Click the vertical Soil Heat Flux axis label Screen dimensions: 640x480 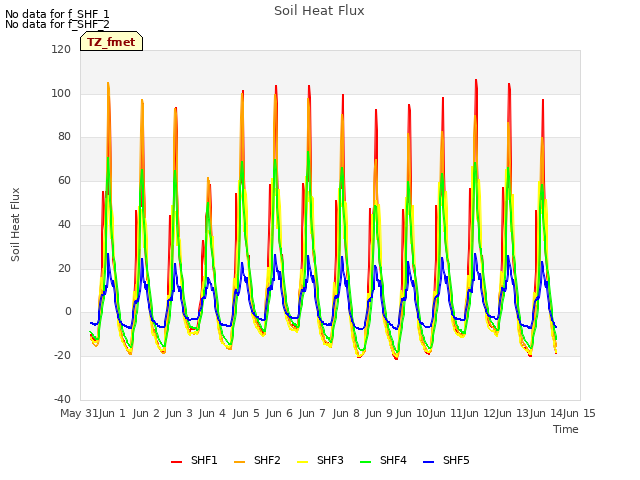tap(15, 224)
